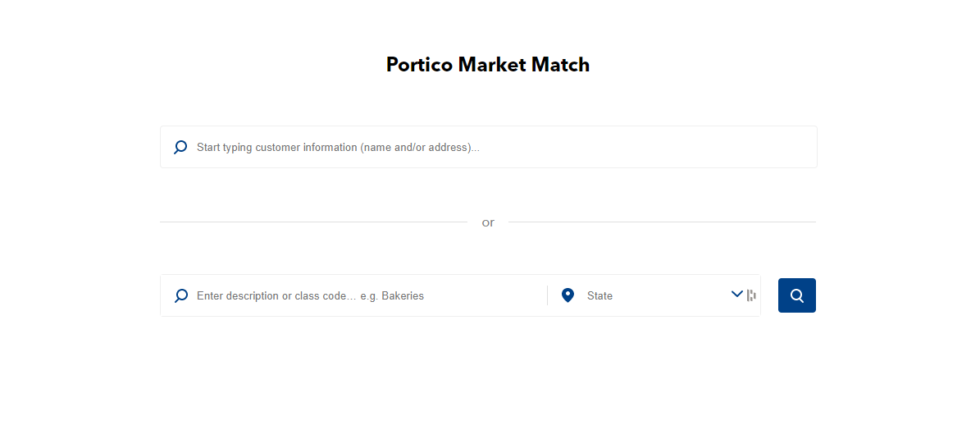Screen dimensions: 980x430
Task: Click the white magnifier glyph on the blue button
Action: 796,295
